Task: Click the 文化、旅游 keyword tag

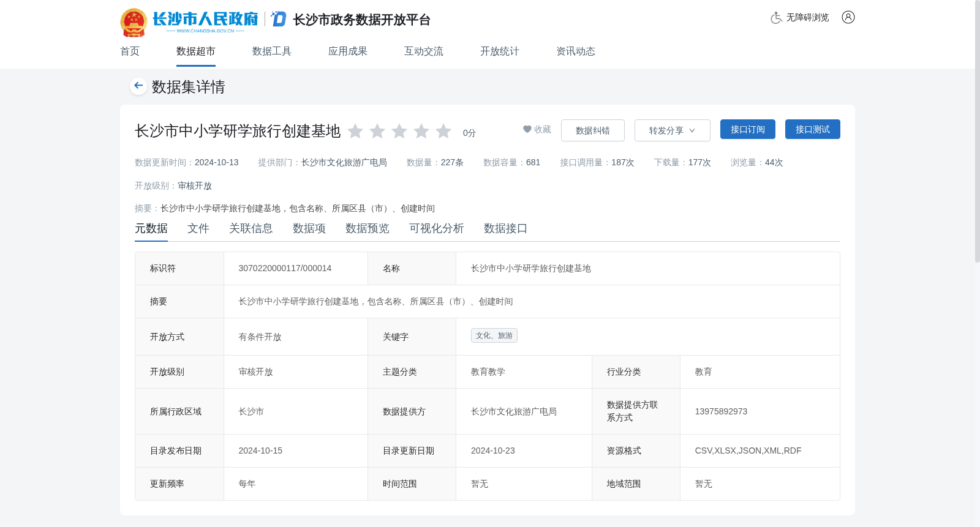Action: (x=494, y=335)
